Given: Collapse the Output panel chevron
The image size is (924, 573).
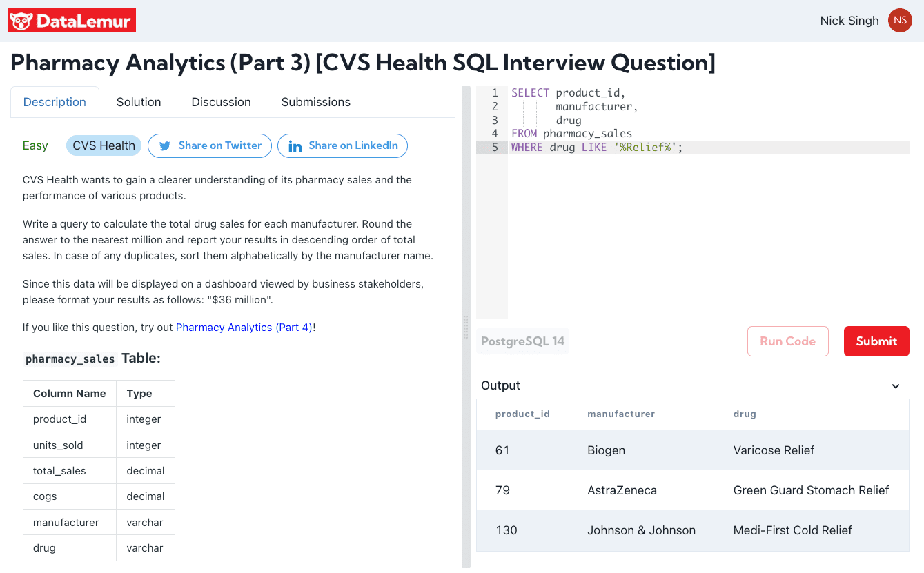Looking at the screenshot, I should [x=896, y=386].
